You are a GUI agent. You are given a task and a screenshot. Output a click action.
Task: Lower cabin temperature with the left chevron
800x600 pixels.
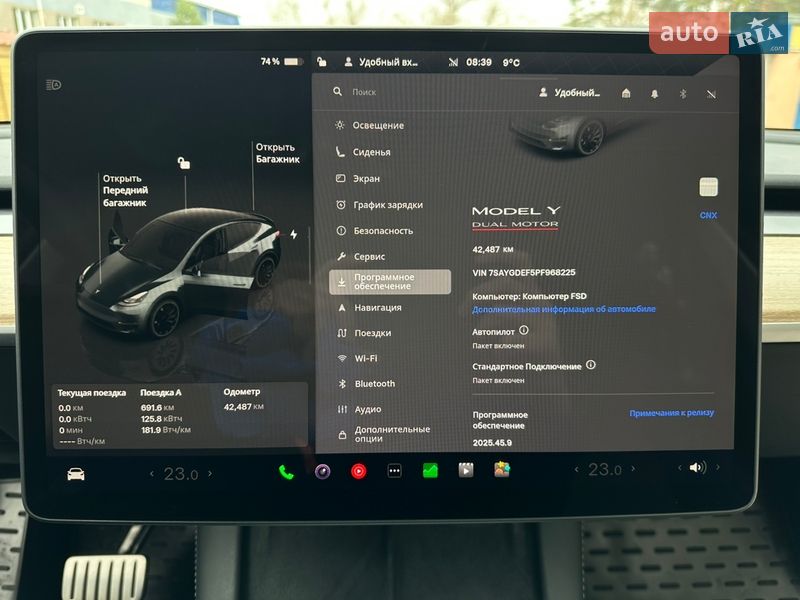tap(150, 470)
